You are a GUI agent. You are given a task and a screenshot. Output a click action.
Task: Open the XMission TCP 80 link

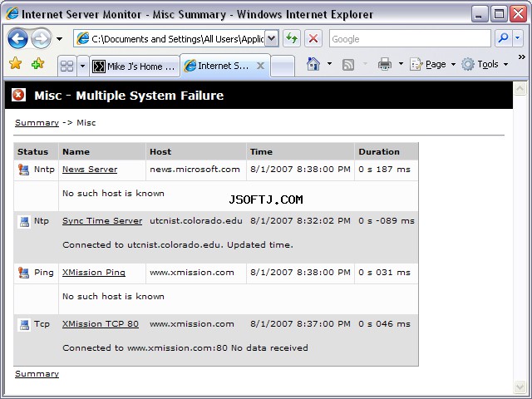tap(101, 324)
